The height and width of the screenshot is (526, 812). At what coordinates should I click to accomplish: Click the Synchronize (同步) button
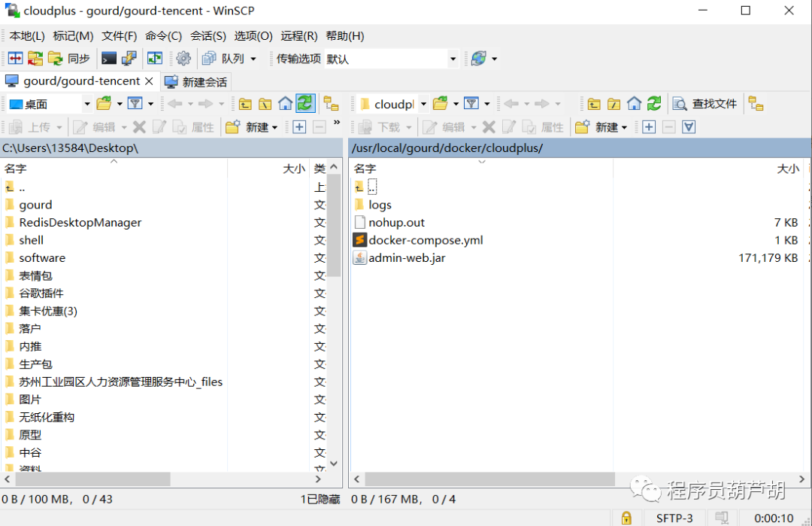[x=69, y=59]
